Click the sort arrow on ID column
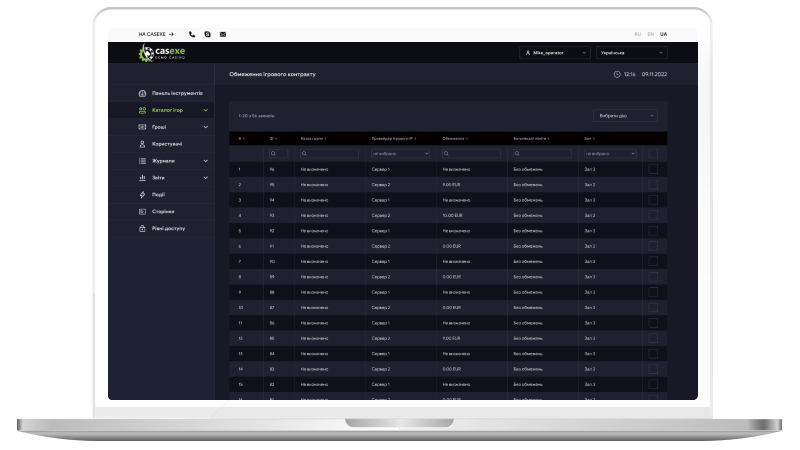 point(276,139)
